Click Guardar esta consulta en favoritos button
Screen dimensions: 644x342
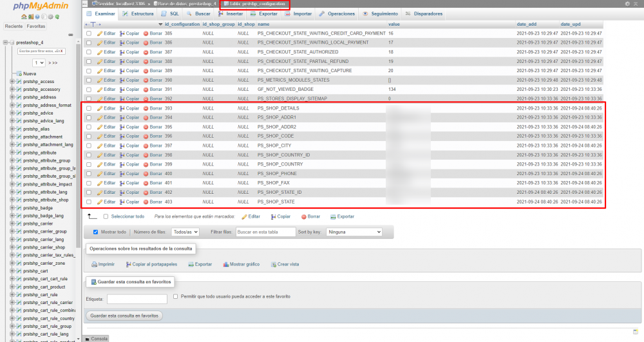tap(124, 316)
